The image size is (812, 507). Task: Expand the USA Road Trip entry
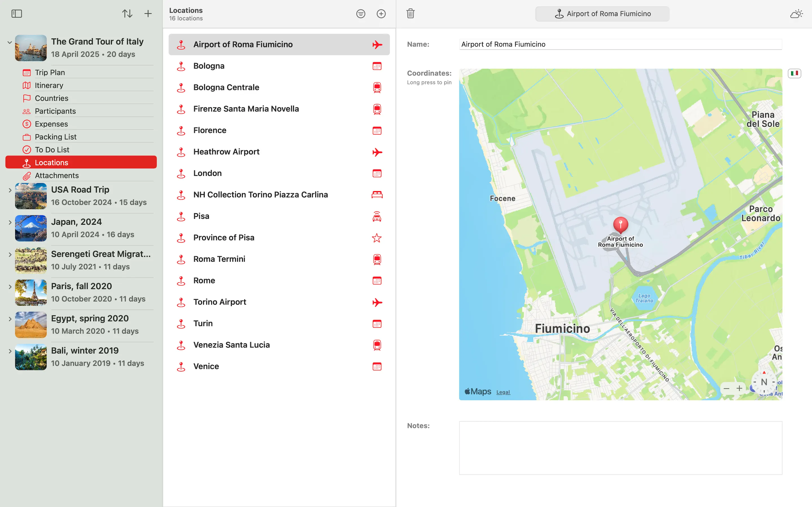[10, 190]
